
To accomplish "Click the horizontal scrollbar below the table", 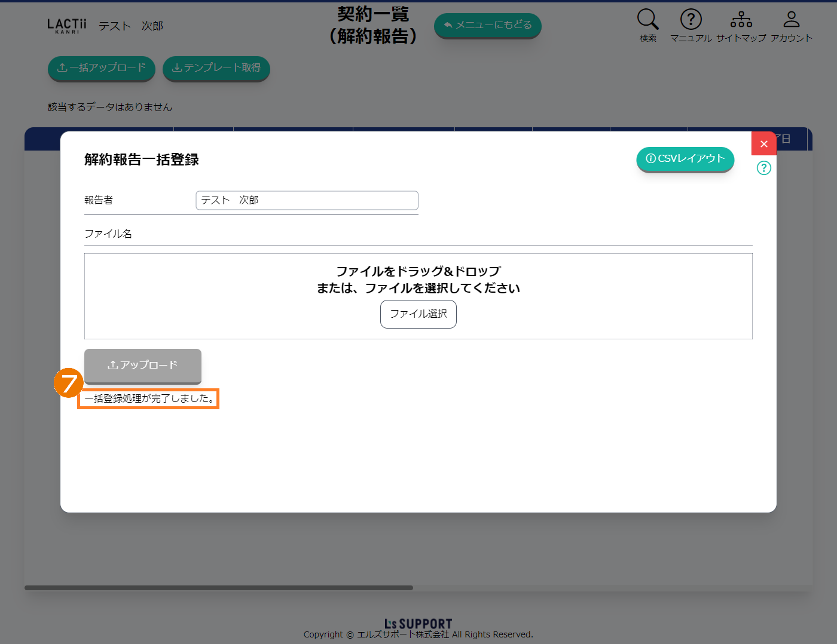I will click(x=218, y=588).
